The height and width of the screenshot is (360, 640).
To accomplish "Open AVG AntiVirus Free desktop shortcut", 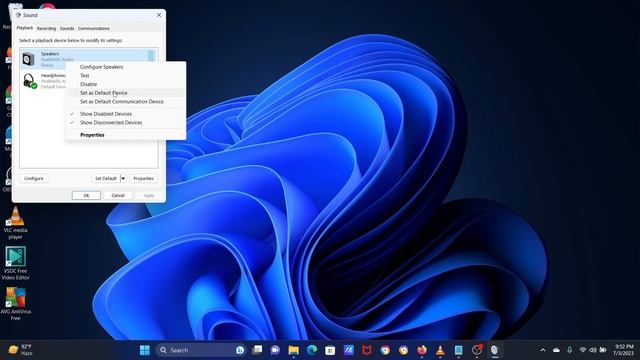I will click(16, 304).
